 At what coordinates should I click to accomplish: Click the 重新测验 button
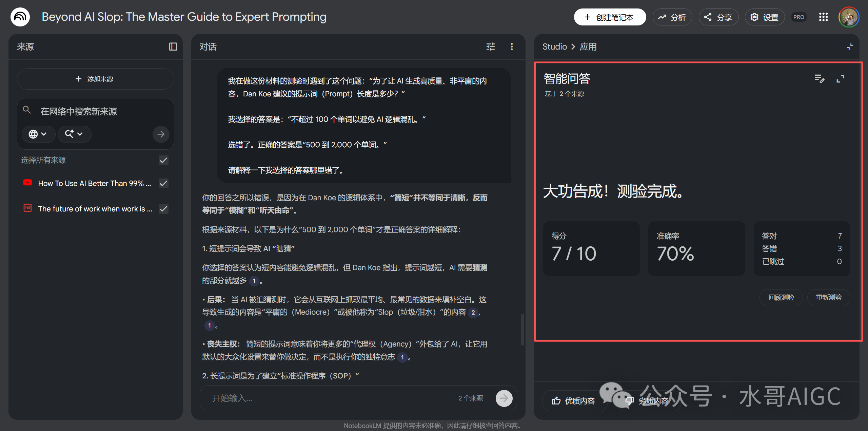coord(828,297)
